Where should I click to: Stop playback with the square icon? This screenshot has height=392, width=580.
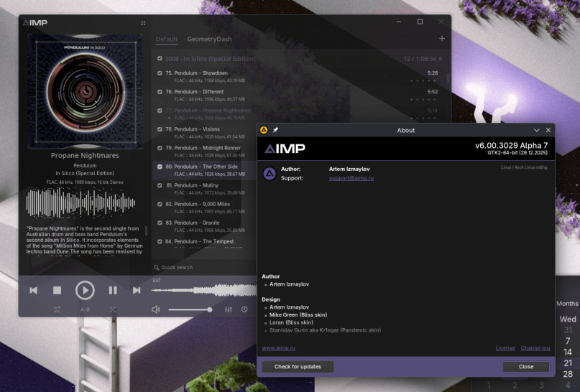(57, 290)
